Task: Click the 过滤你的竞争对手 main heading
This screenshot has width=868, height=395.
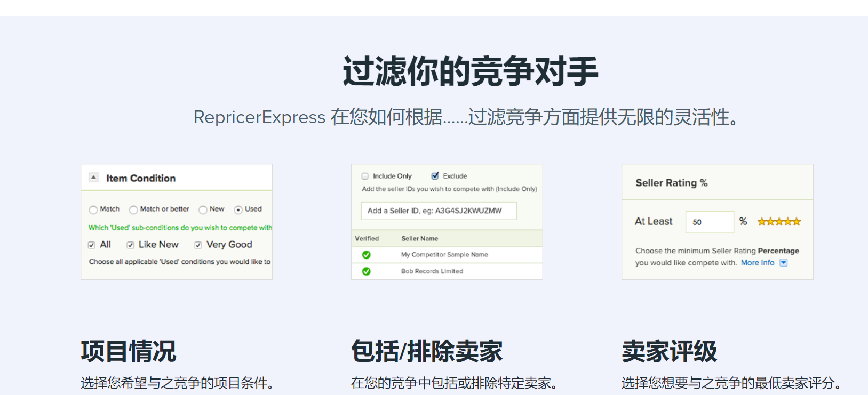Action: click(x=471, y=71)
